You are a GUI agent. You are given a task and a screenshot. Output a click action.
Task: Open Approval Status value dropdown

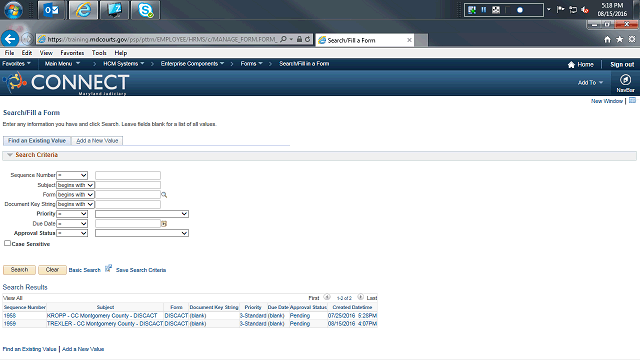(x=142, y=233)
